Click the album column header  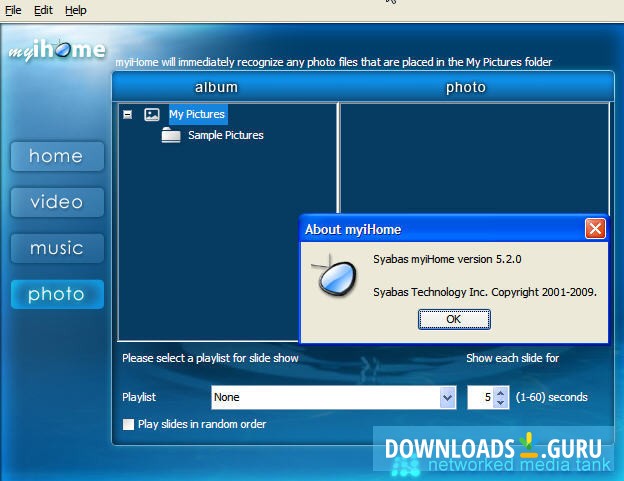pos(216,87)
